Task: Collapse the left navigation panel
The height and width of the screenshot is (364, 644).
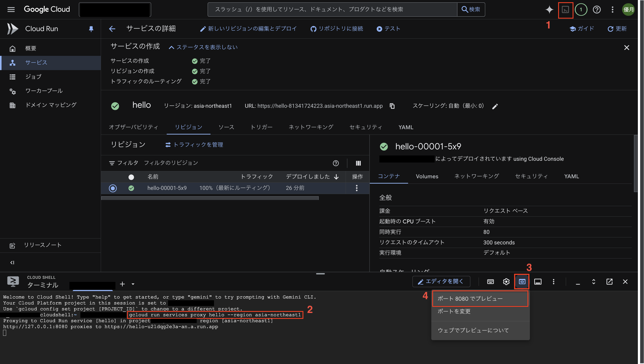Action: coord(12,262)
